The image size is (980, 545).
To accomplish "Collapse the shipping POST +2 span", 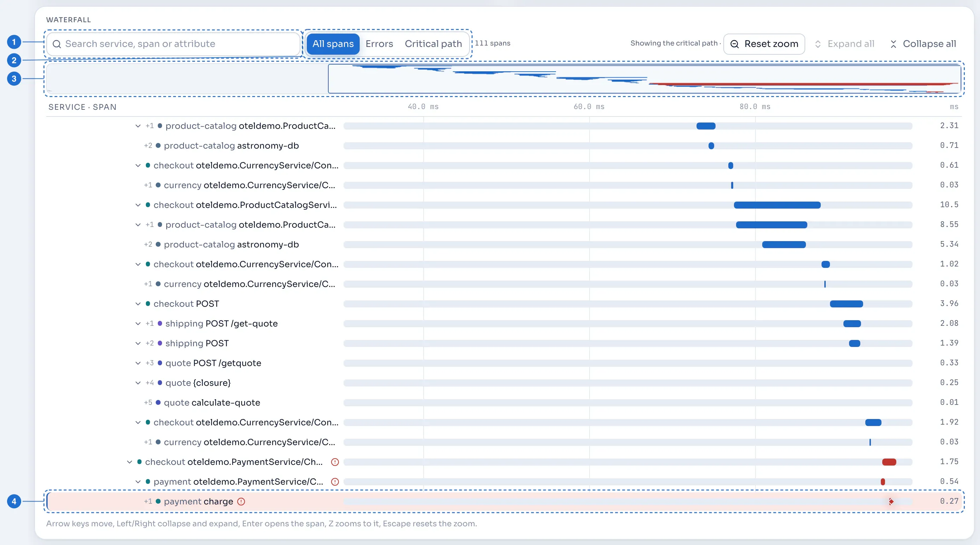I will point(138,343).
